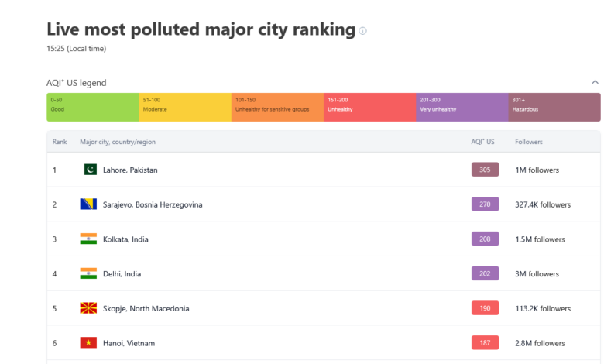Open the Lahore, Pakistan city link

130,170
